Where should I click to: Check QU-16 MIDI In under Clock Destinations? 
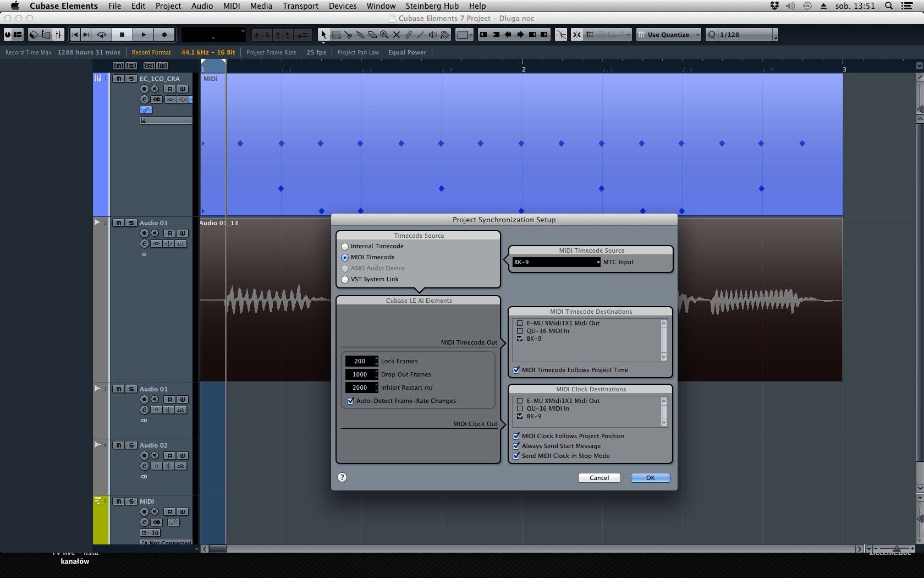(520, 409)
